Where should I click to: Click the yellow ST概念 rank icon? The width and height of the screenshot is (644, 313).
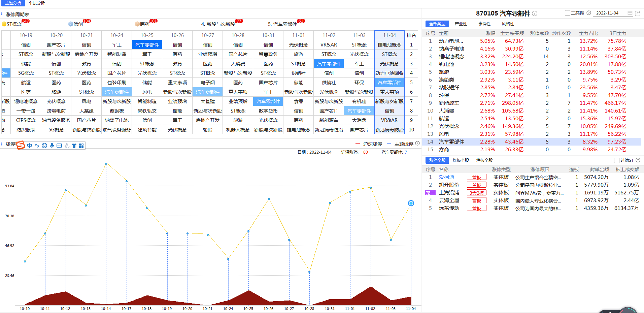[4, 24]
